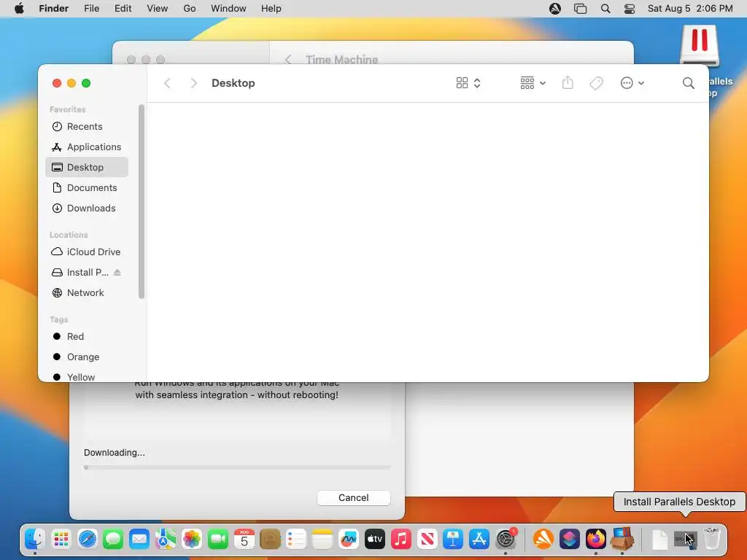Screen dimensions: 747x560
Task: Open the Apple menu
Action: (x=19, y=9)
